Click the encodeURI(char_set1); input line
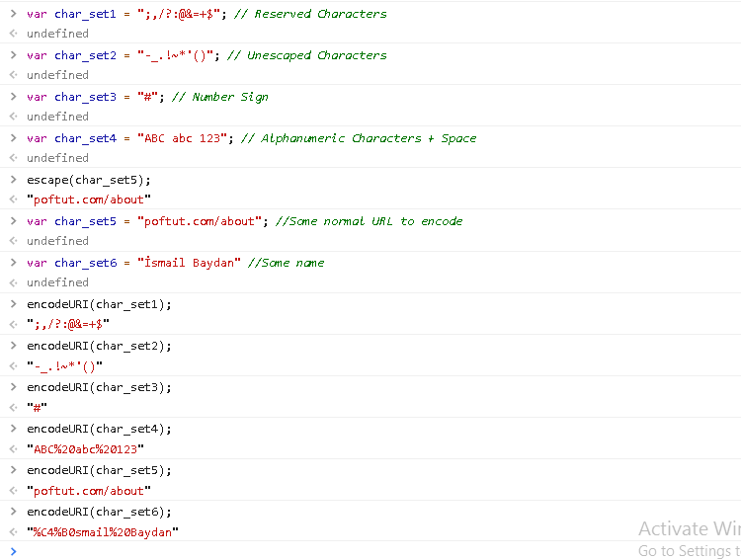 pos(99,304)
